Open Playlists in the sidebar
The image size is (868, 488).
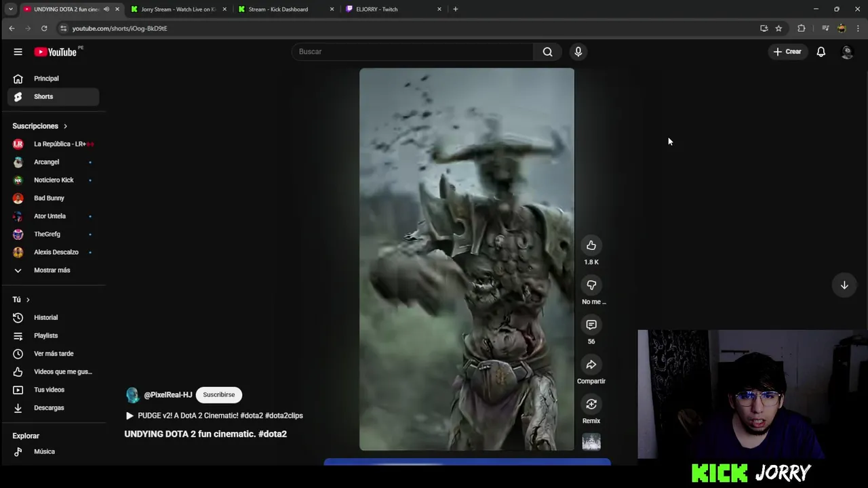tap(53, 335)
